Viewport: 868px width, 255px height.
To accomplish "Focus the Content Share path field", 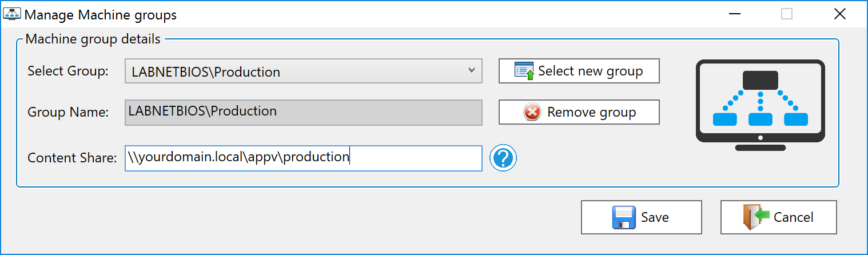I will 303,158.
